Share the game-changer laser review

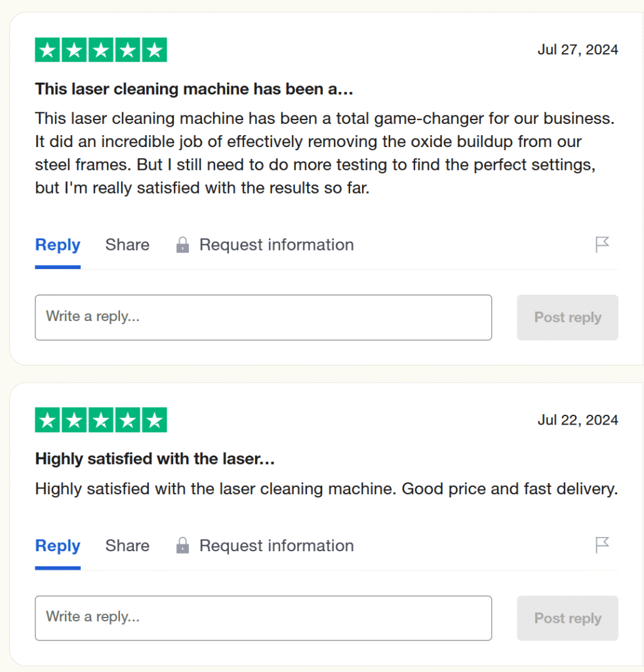[127, 245]
